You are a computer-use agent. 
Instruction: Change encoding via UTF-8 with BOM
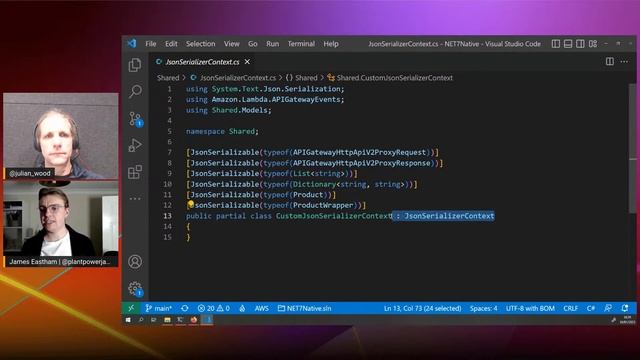coord(530,308)
